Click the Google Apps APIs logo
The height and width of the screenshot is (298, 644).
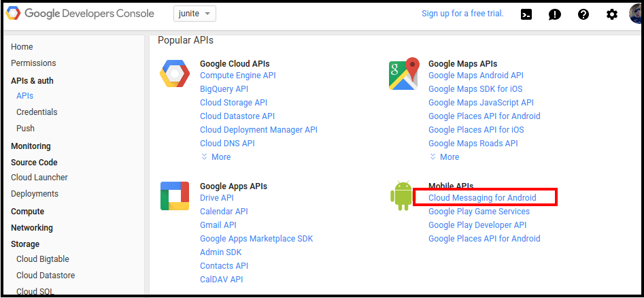click(x=174, y=196)
